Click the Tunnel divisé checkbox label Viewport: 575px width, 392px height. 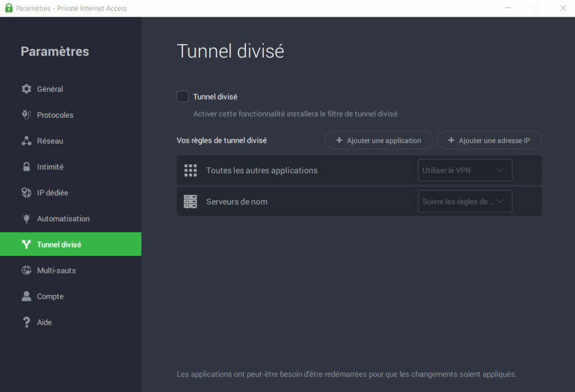pyautogui.click(x=215, y=97)
